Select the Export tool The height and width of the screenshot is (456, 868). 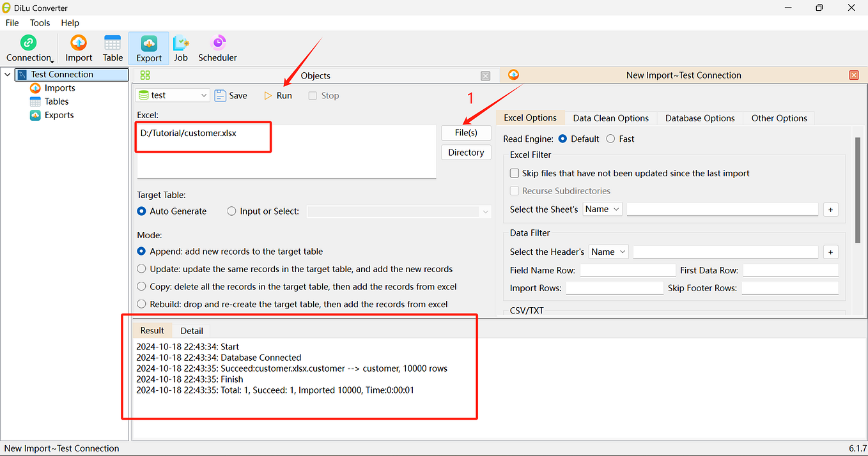tap(148, 48)
